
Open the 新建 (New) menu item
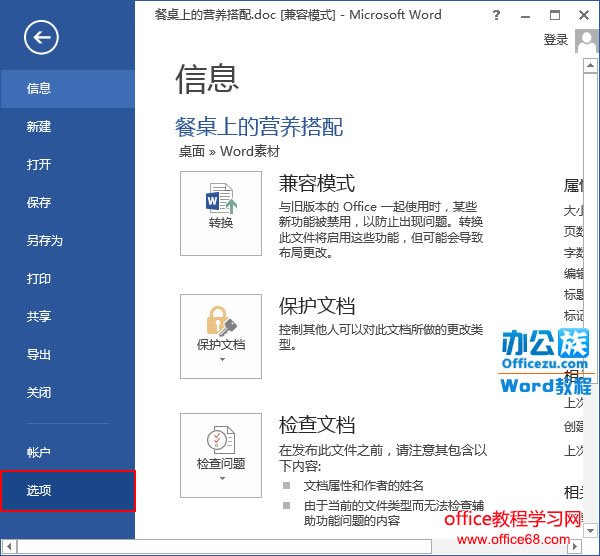click(x=67, y=127)
